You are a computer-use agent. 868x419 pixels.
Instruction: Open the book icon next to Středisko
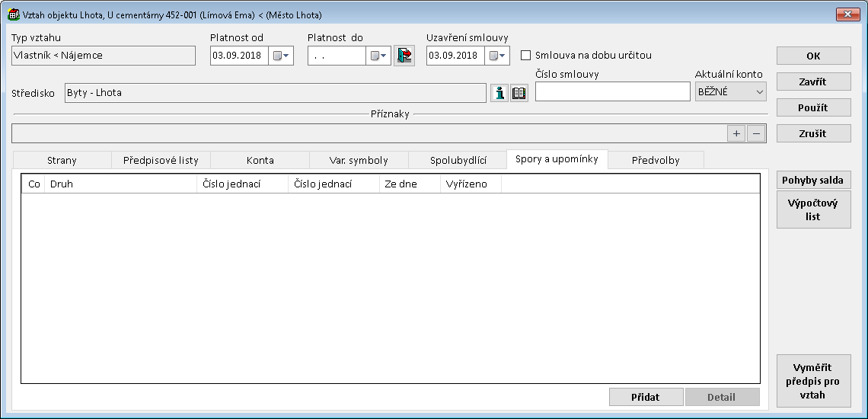(x=519, y=93)
